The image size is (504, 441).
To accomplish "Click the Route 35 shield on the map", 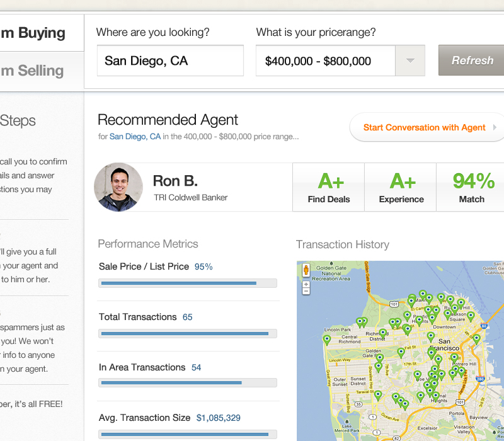I will pyautogui.click(x=359, y=404).
